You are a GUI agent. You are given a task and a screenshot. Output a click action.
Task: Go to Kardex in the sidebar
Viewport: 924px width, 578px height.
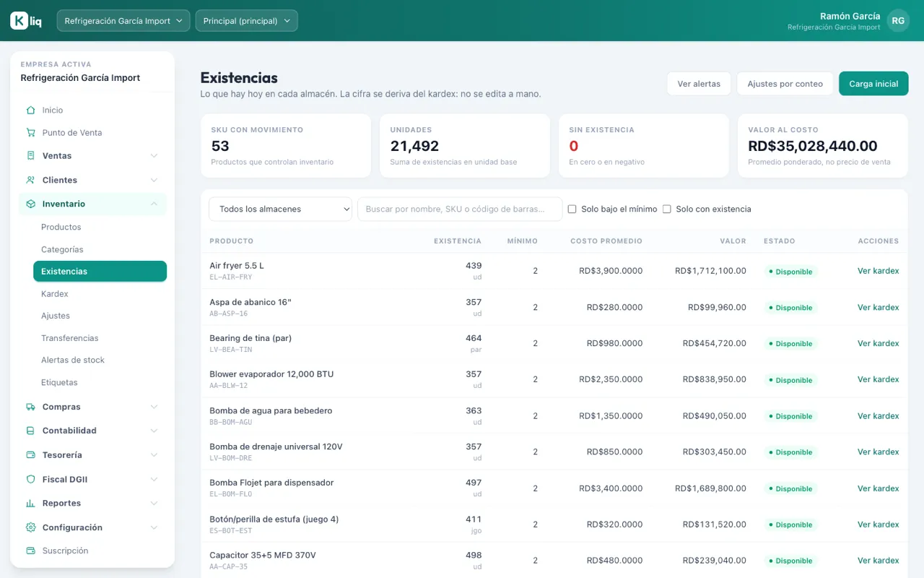coord(55,294)
